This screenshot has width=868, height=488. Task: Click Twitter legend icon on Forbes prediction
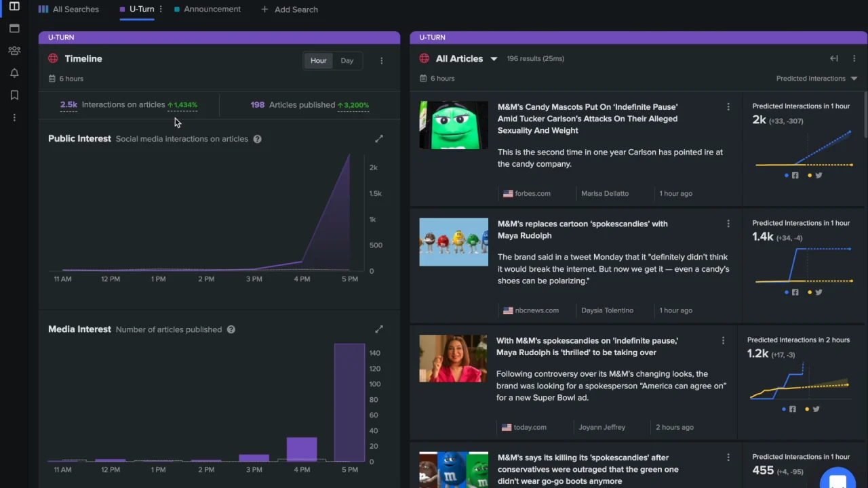point(818,176)
